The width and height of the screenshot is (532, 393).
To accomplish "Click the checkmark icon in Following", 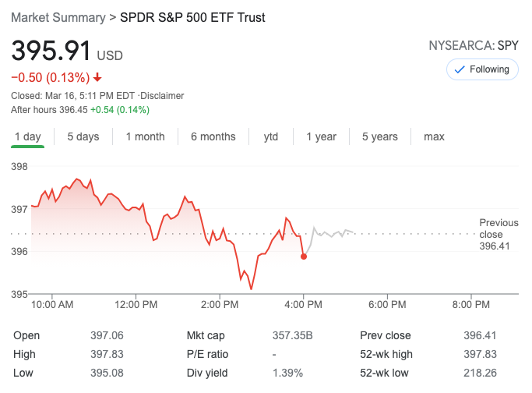I will click(460, 69).
